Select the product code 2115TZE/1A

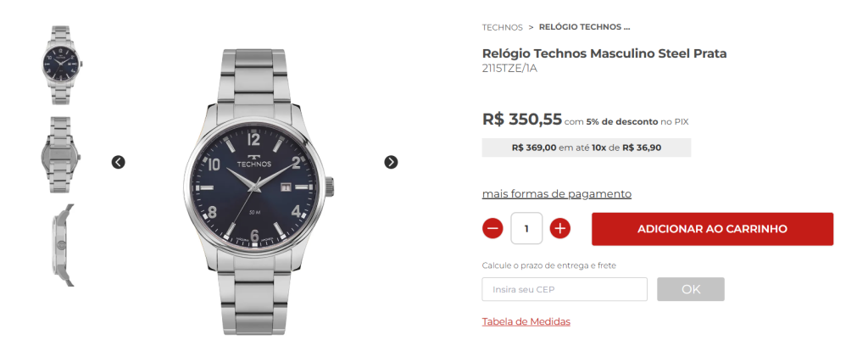(x=509, y=69)
